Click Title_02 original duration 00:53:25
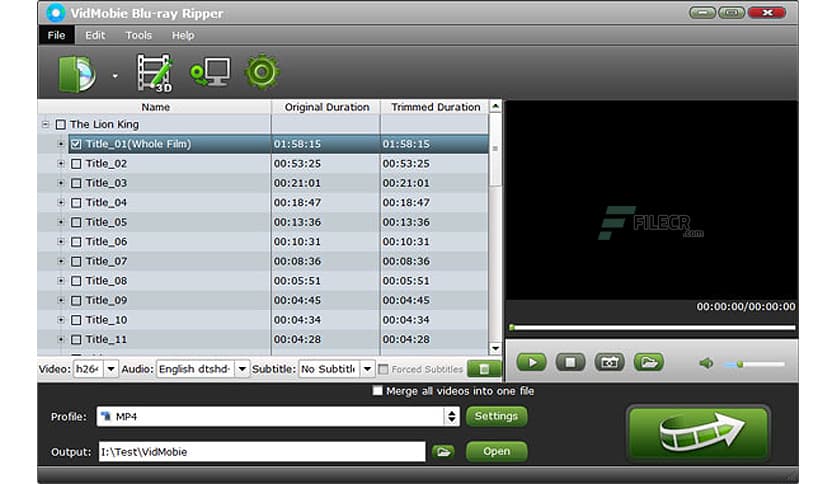The width and height of the screenshot is (836, 484). (297, 164)
